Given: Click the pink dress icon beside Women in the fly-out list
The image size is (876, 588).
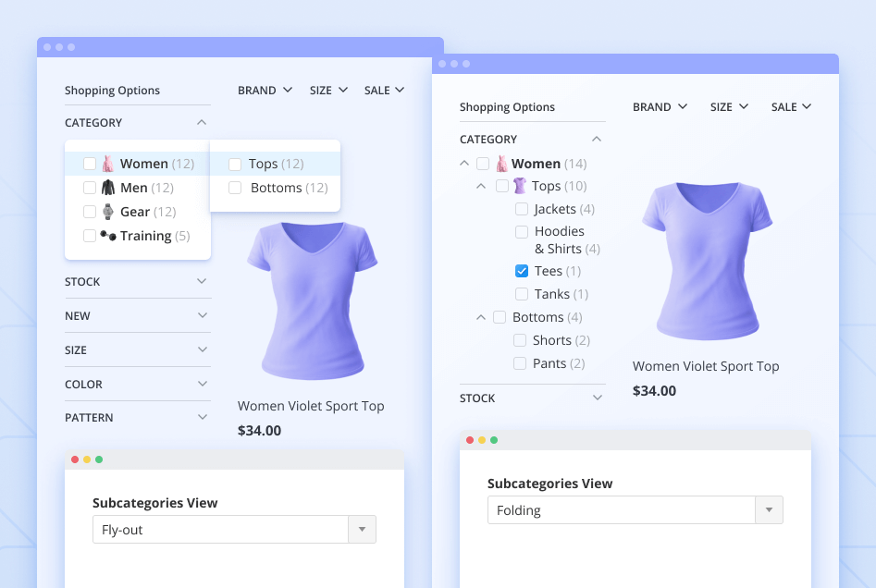Looking at the screenshot, I should (108, 164).
